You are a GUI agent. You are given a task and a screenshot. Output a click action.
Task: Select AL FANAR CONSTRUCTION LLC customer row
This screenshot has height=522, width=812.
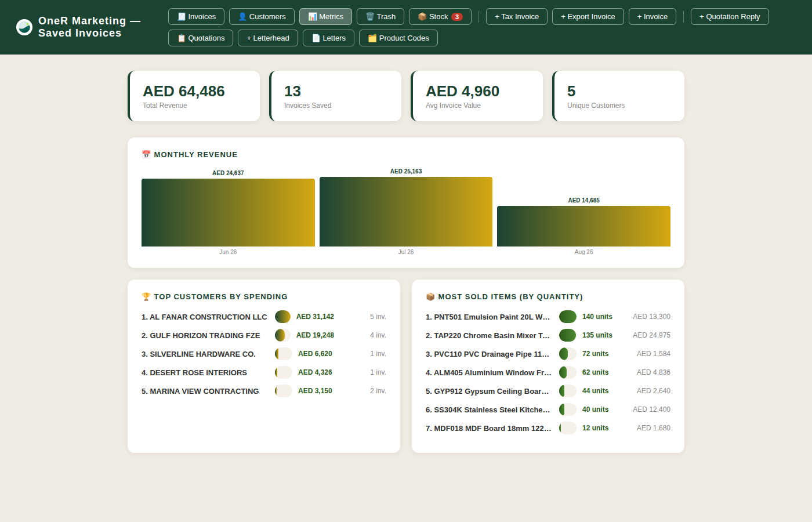coord(264,317)
